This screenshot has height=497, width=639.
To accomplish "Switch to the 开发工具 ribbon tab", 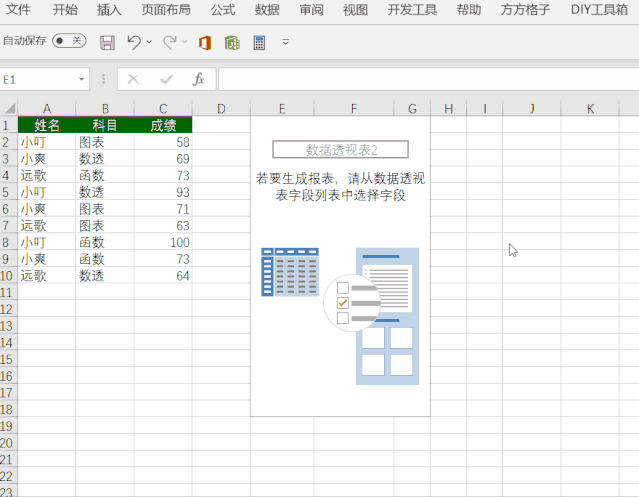I will pos(412,9).
